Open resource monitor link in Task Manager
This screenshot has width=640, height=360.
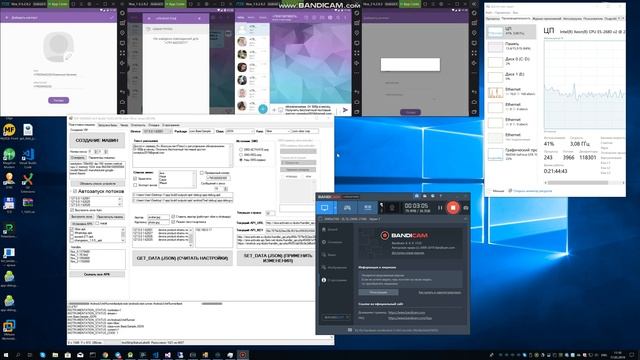[532, 191]
